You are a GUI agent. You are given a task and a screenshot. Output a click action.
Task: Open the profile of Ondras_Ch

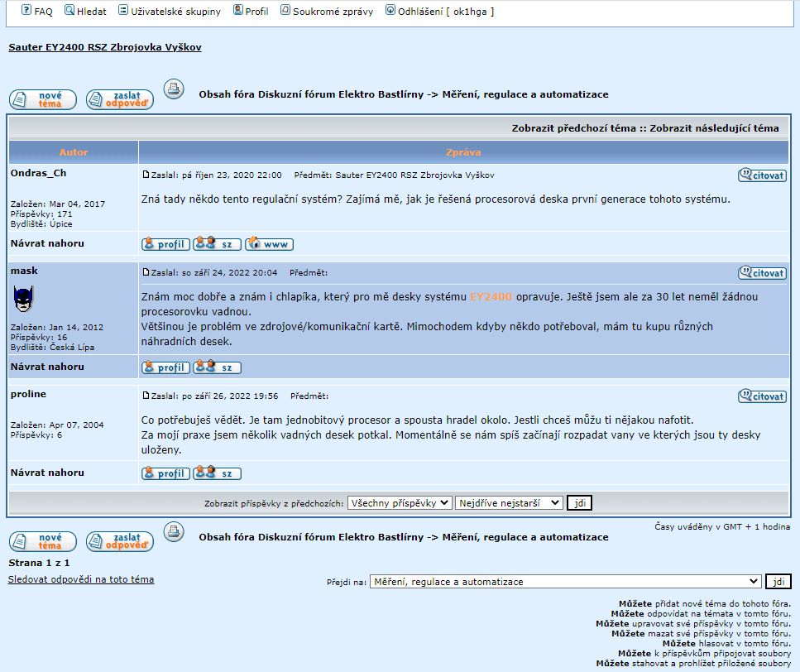click(x=165, y=244)
